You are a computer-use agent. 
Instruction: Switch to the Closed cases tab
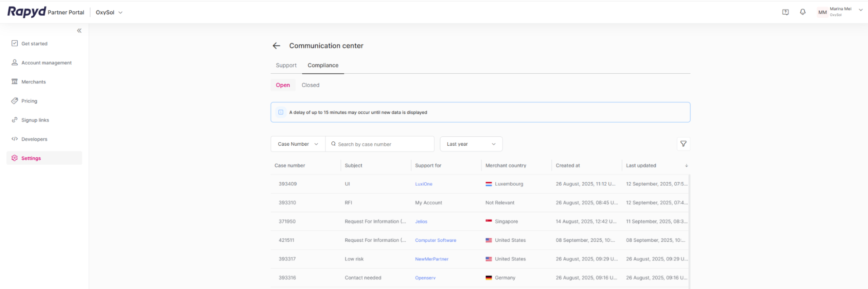click(310, 85)
